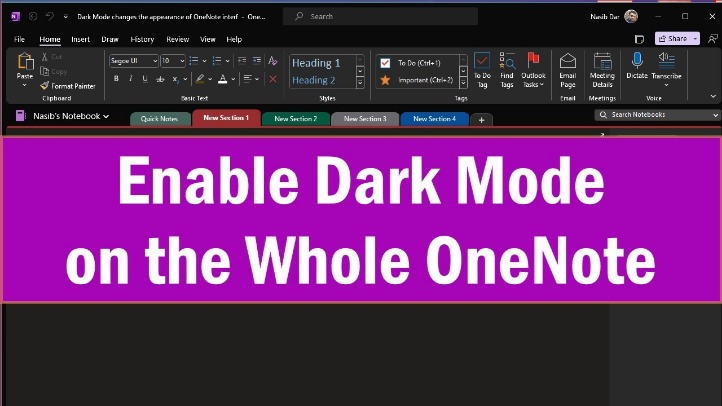Open the File menu
The image size is (722, 406).
tap(19, 40)
